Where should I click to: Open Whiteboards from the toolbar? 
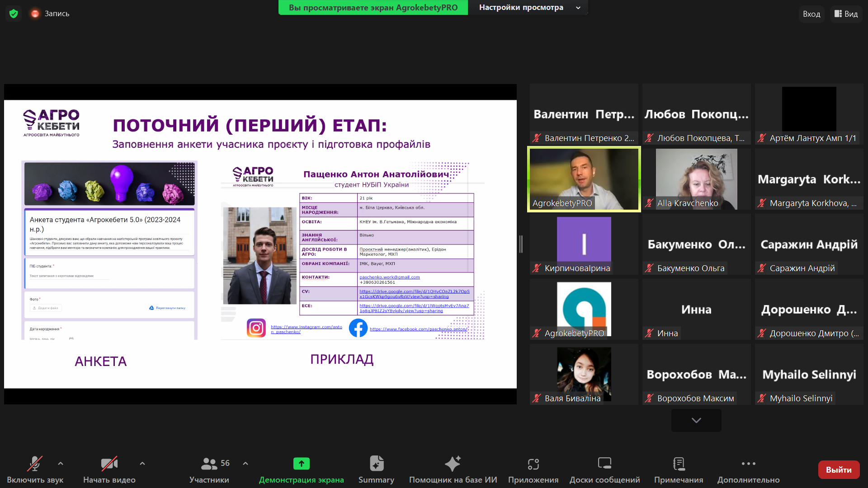(604, 464)
